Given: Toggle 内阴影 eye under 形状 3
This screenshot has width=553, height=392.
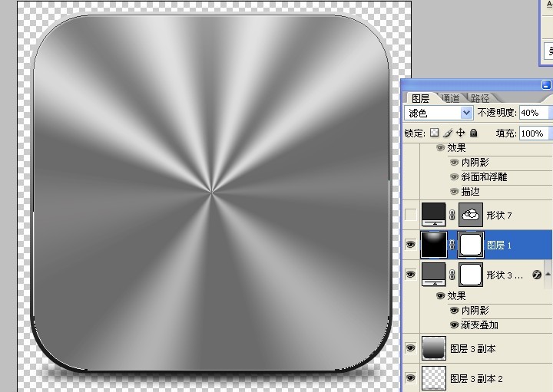Looking at the screenshot, I should click(x=454, y=310).
